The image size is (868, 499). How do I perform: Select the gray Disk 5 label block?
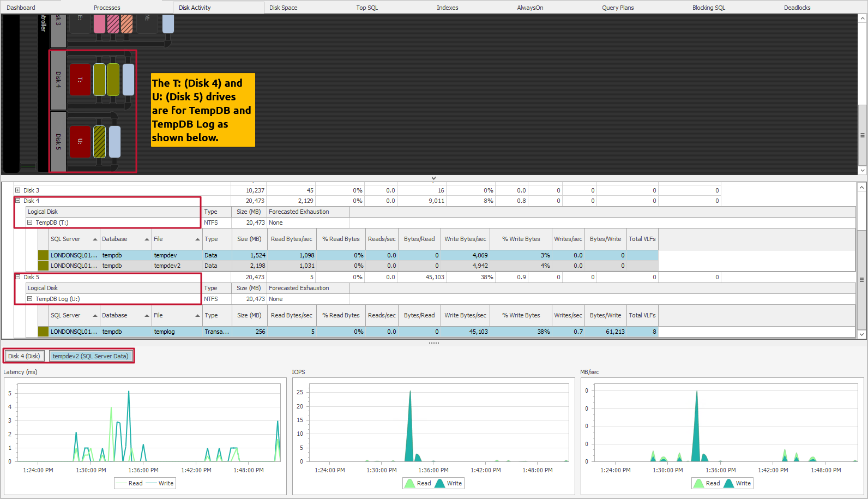click(x=58, y=142)
